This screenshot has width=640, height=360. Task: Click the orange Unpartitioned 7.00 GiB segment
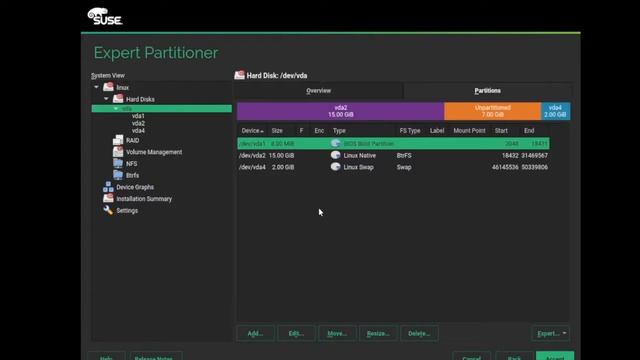493,111
